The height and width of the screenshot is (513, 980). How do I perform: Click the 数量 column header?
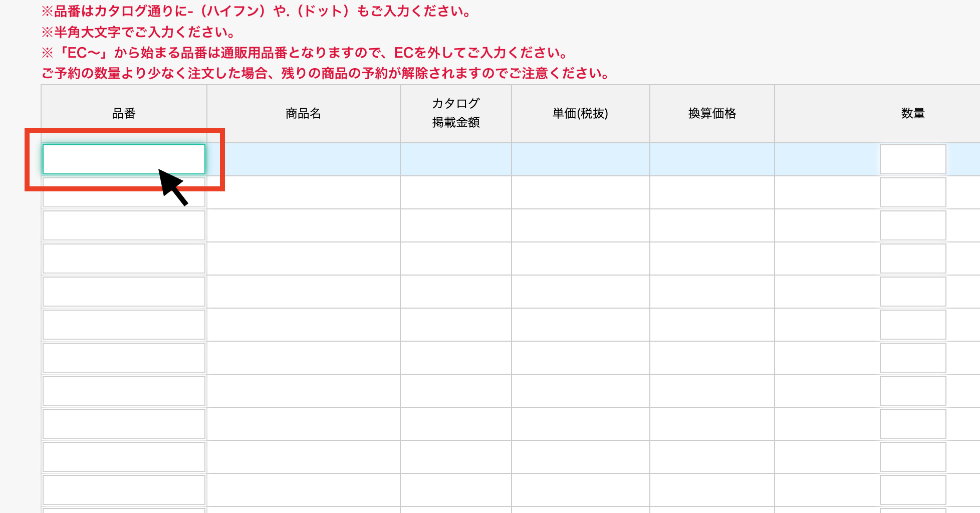coord(912,114)
